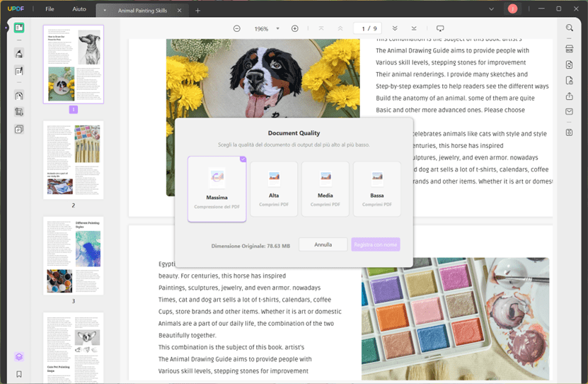588x384 pixels.
Task: Open the layers icon at sidebar bottom
Action: point(19,356)
